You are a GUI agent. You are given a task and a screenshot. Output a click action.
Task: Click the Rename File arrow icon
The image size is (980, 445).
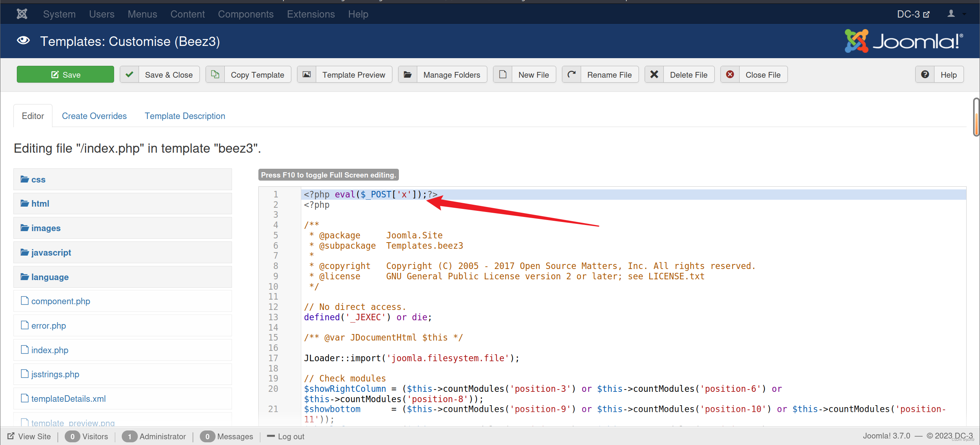572,75
